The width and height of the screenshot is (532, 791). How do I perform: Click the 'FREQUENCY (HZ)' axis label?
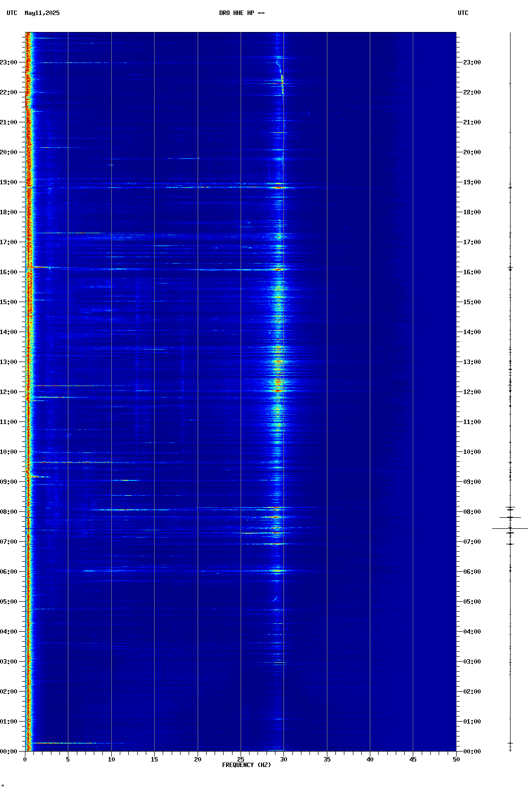point(247,765)
